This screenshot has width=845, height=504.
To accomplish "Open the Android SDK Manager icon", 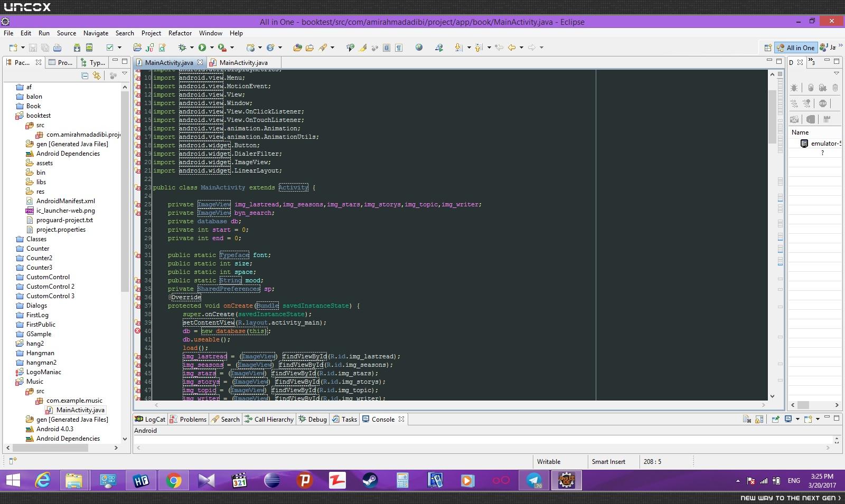I will pos(77,47).
